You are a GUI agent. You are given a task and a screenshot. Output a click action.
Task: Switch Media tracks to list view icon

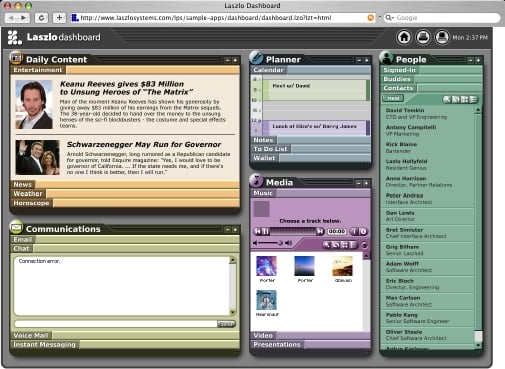[353, 245]
